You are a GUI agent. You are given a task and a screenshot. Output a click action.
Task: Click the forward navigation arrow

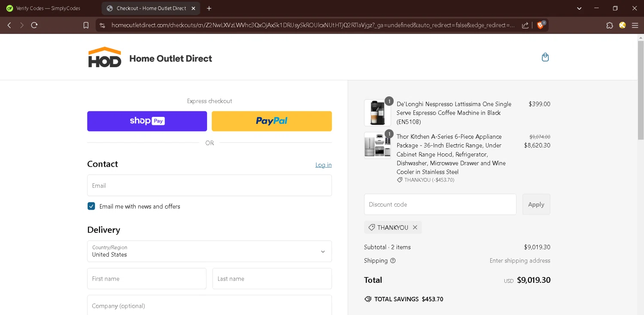coord(21,25)
